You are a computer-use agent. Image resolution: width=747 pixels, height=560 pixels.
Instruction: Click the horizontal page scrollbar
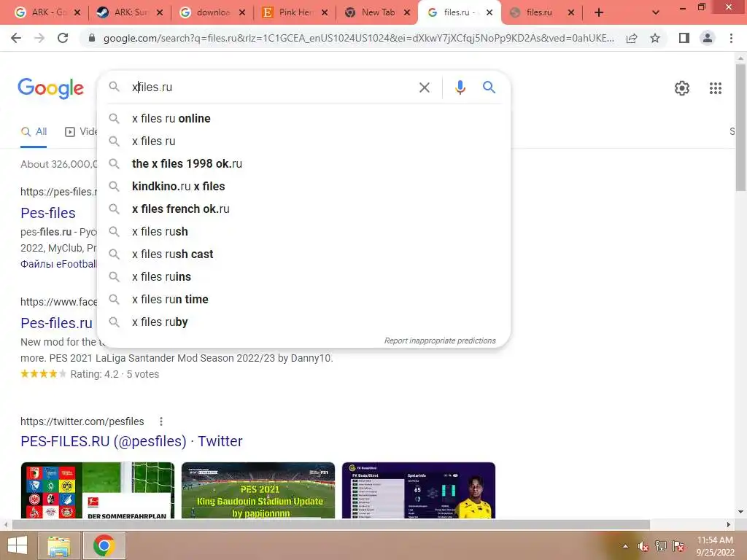331,524
